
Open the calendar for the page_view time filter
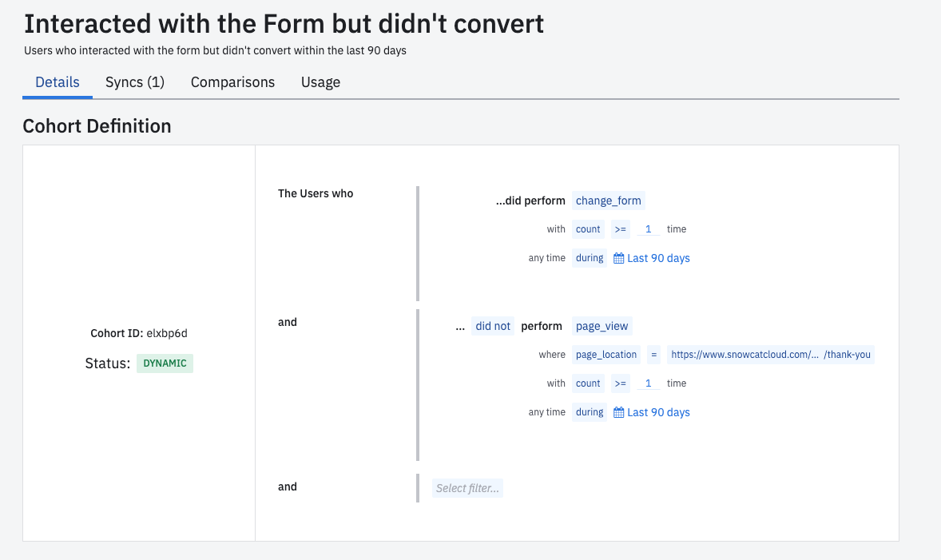point(651,411)
